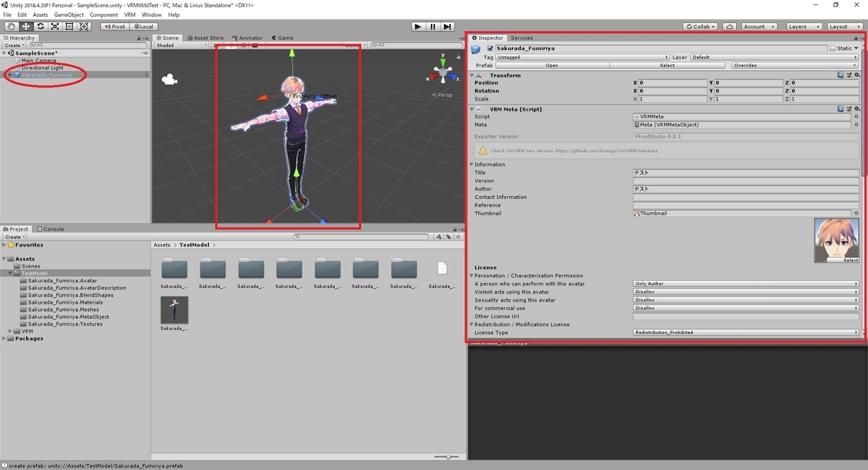Click the Pause button
The width and height of the screenshot is (868, 470).
[433, 27]
